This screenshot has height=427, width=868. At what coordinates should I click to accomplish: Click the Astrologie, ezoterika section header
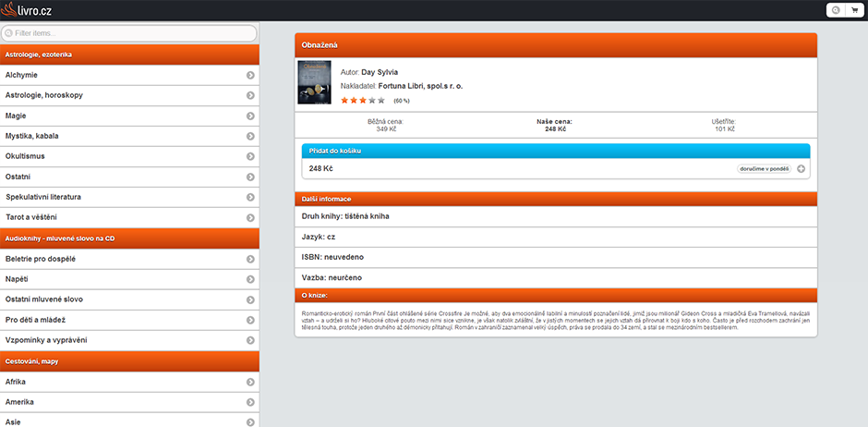point(129,55)
